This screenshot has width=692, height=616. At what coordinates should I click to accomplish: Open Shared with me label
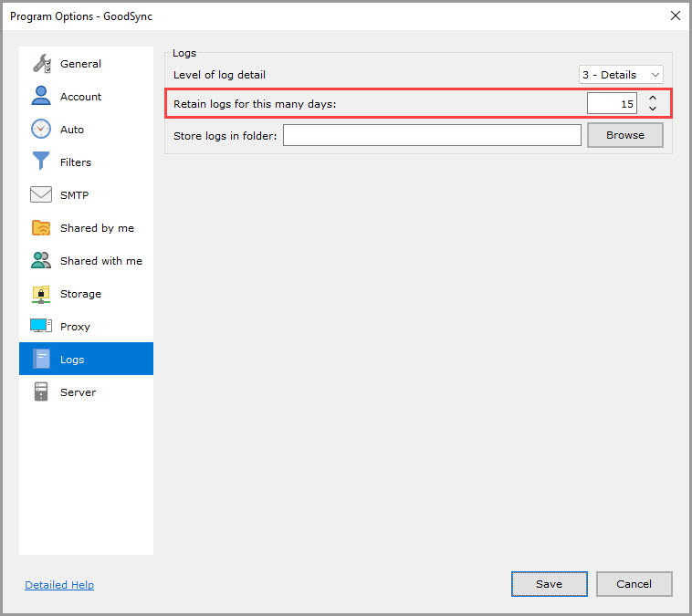click(x=101, y=261)
